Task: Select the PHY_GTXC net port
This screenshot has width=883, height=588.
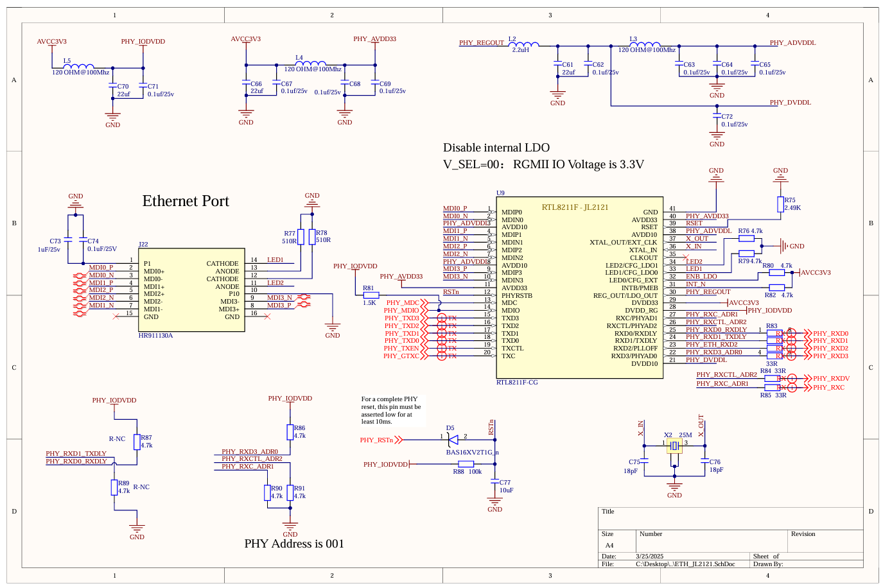Action: pyautogui.click(x=405, y=356)
